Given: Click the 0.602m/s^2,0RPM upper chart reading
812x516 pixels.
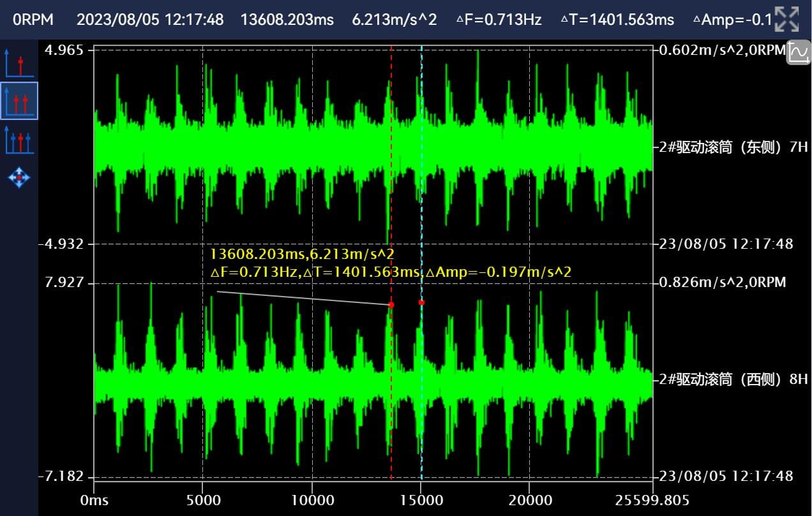Looking at the screenshot, I should point(722,50).
